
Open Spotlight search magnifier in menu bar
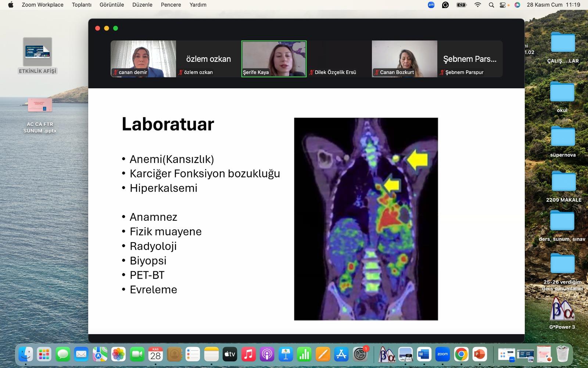coord(491,5)
